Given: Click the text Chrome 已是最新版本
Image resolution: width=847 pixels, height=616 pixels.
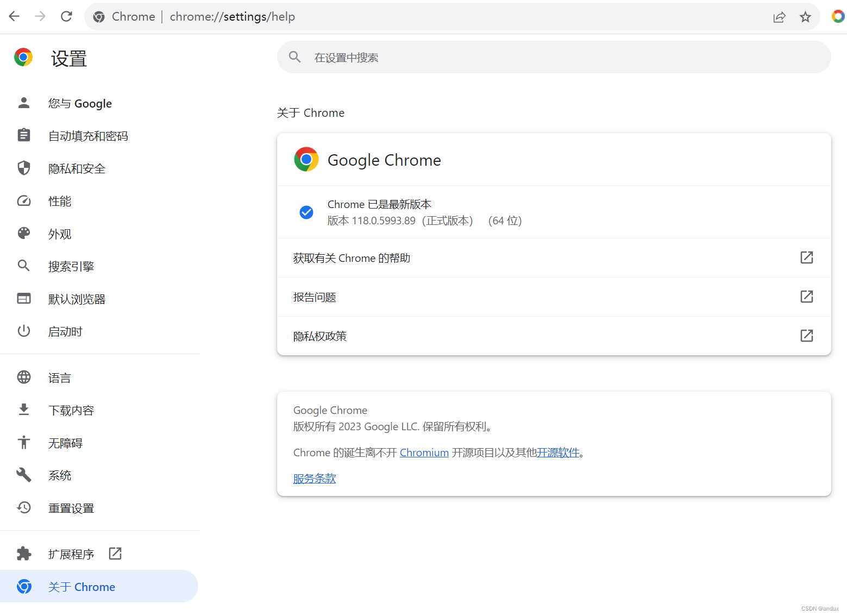Looking at the screenshot, I should (379, 204).
